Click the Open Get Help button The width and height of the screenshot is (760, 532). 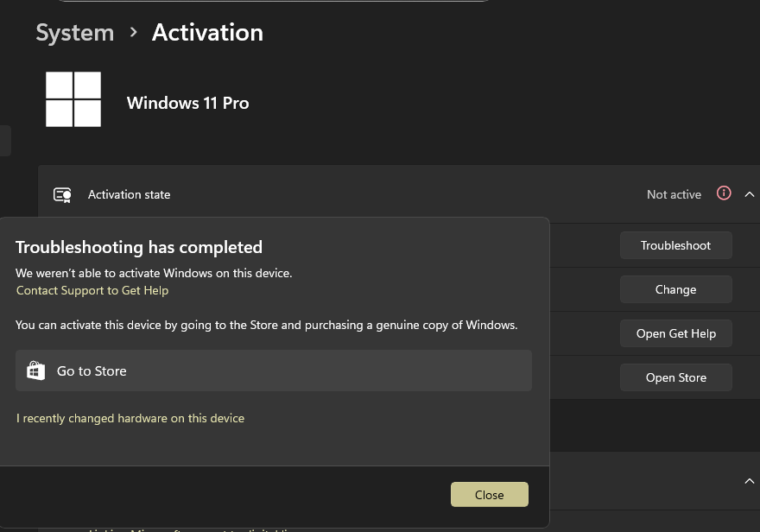tap(675, 333)
